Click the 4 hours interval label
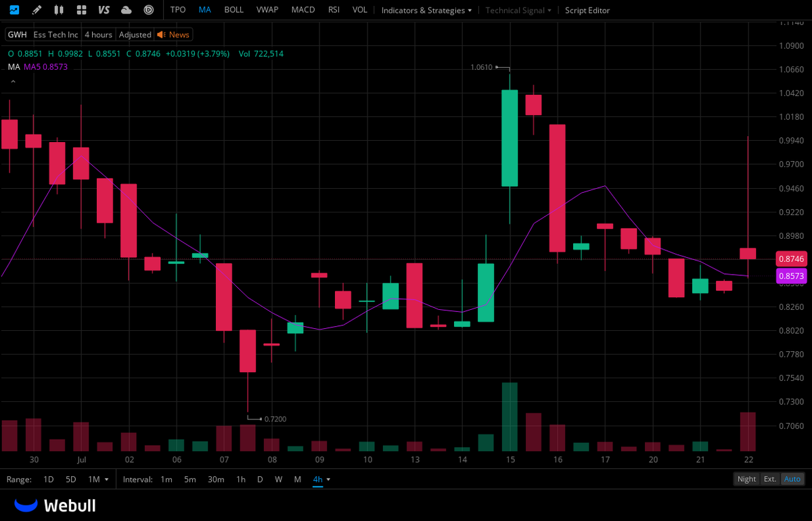Image resolution: width=812 pixels, height=521 pixels. [x=98, y=35]
